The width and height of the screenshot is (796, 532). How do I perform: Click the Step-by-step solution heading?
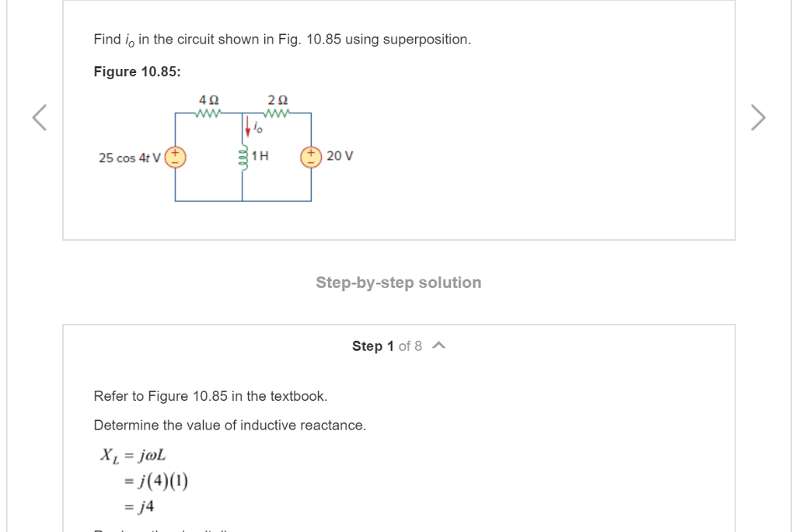point(399,283)
